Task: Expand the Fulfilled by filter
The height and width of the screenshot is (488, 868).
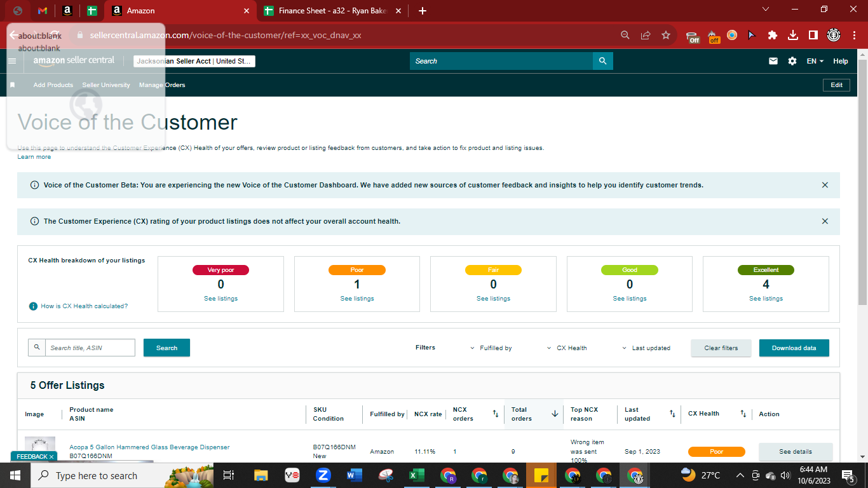Action: pos(491,348)
